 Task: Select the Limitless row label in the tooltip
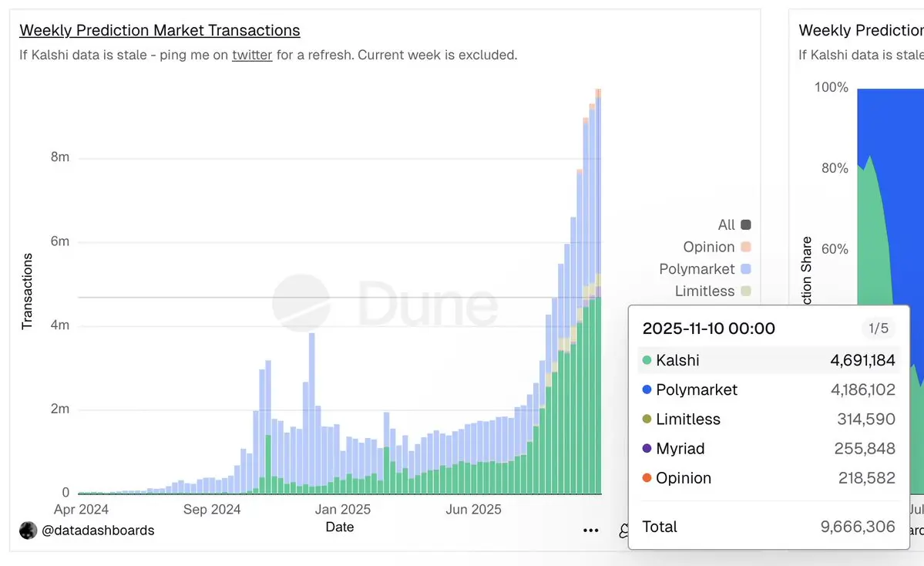pyautogui.click(x=688, y=419)
